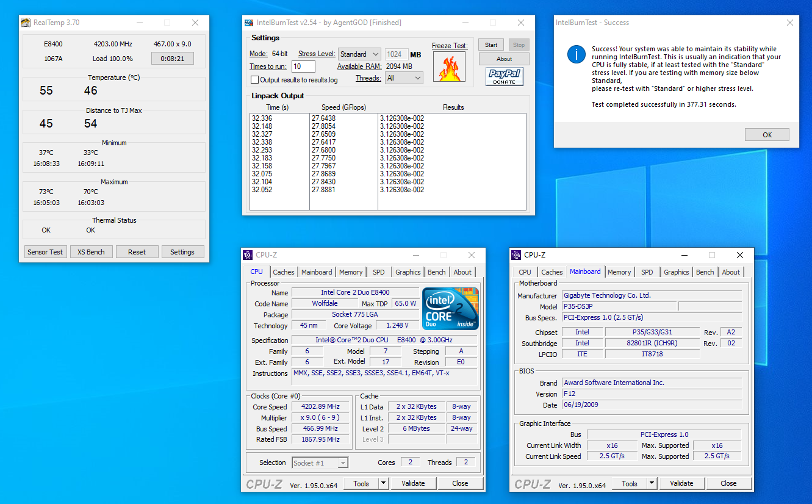Image resolution: width=812 pixels, height=504 pixels.
Task: Click Validate in CPU-Z CPU window
Action: click(x=413, y=483)
